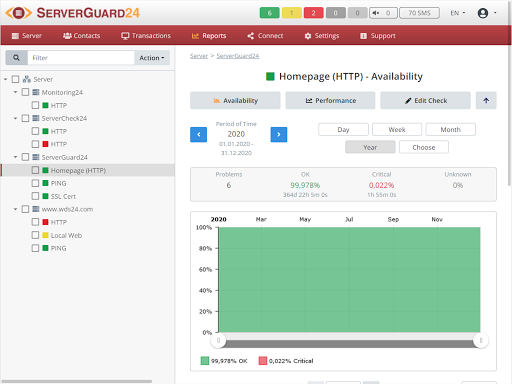Image resolution: width=512 pixels, height=384 pixels.
Task: Open the EN language dropdown
Action: [x=458, y=13]
